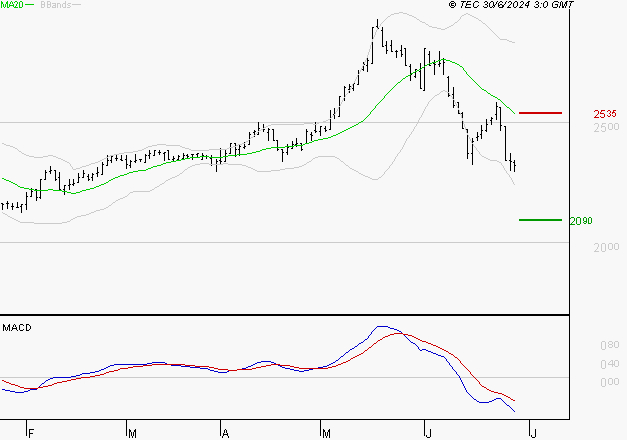This screenshot has width=627, height=440.
Task: Click the green 2090 support line
Action: 540,220
